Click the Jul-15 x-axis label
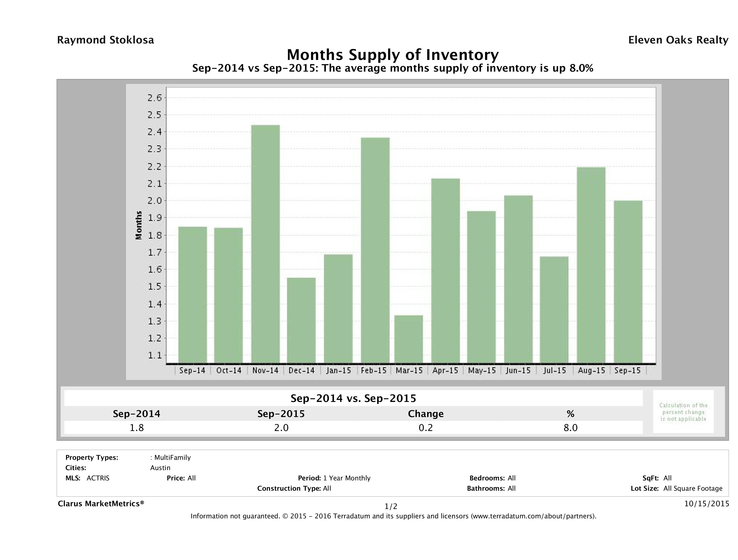 [x=555, y=370]
